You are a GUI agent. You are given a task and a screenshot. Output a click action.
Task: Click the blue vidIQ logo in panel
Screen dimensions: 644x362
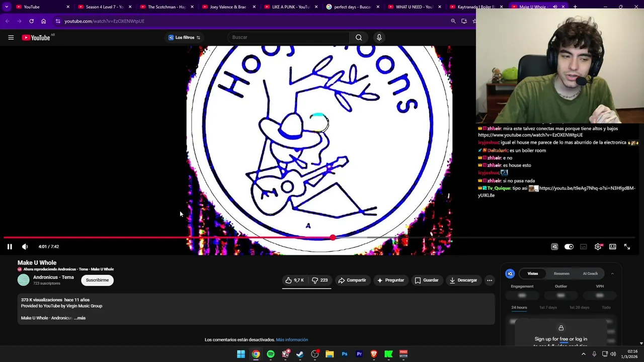510,274
